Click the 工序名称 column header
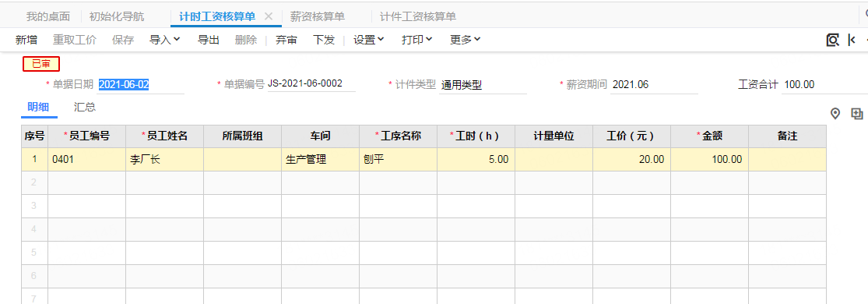 tap(398, 136)
